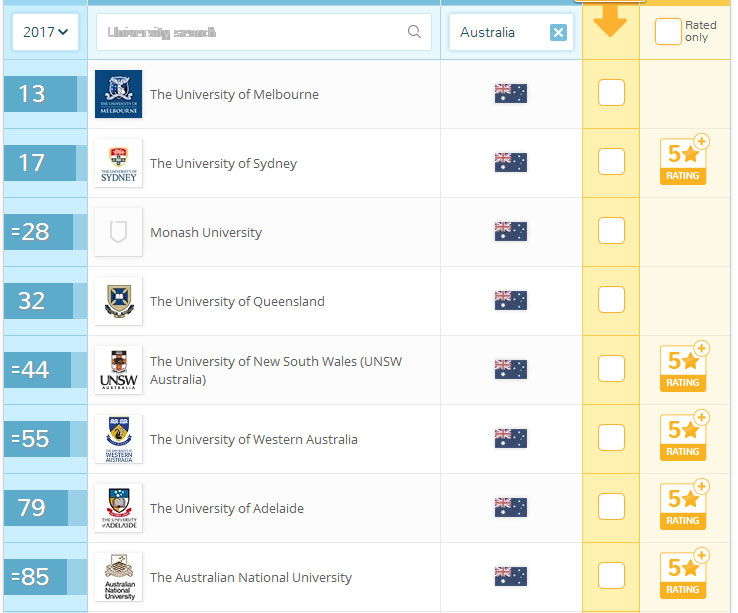This screenshot has width=738, height=613.
Task: Click the search magnifier icon
Action: coord(414,32)
